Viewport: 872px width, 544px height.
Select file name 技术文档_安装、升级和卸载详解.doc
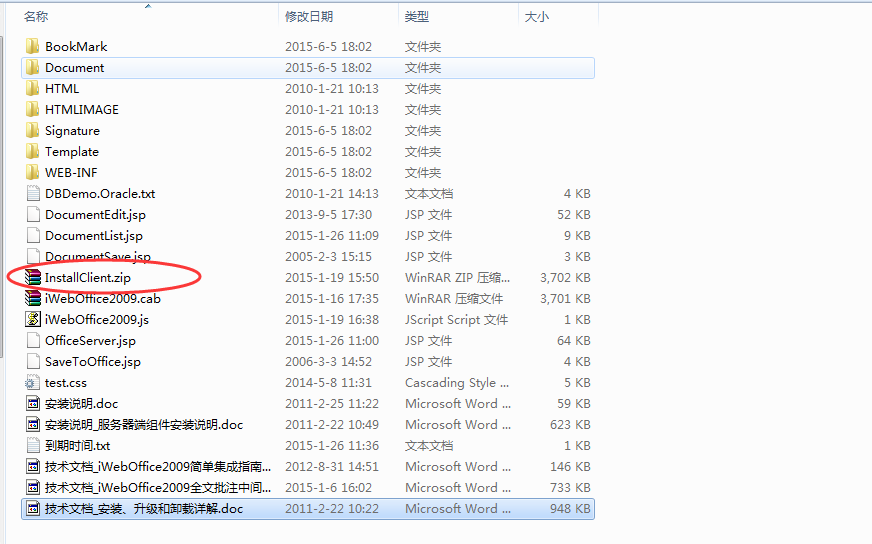(x=144, y=508)
